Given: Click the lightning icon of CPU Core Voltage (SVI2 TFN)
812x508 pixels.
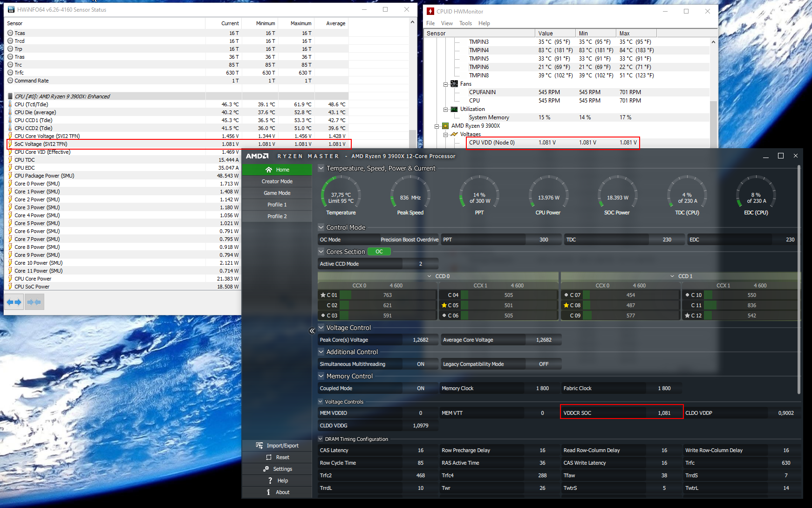Looking at the screenshot, I should [10, 136].
